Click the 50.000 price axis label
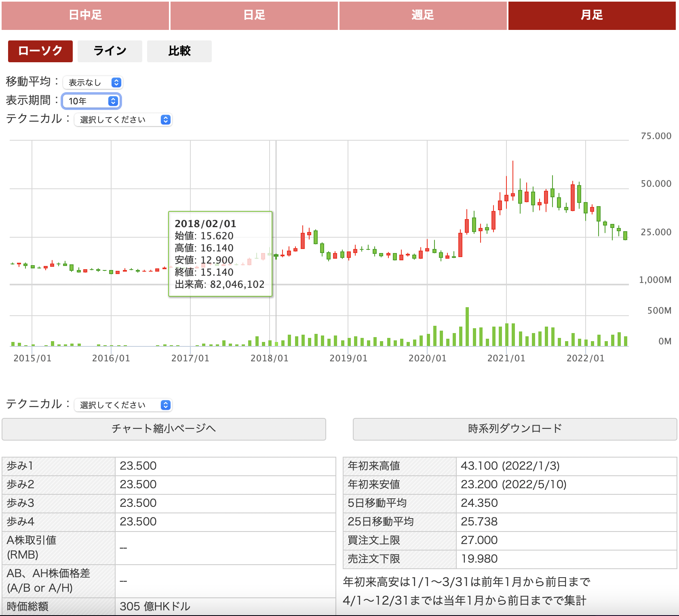679x616 pixels. [x=656, y=184]
